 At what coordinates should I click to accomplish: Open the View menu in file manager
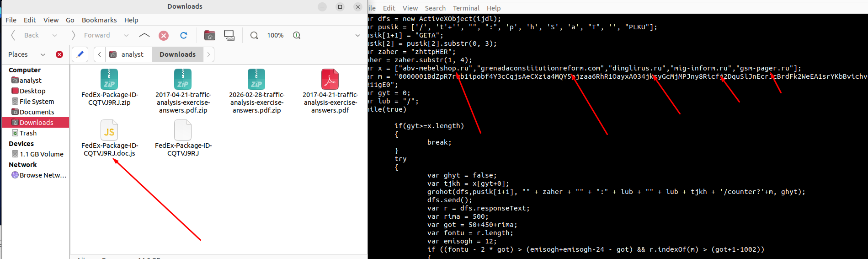pos(51,20)
